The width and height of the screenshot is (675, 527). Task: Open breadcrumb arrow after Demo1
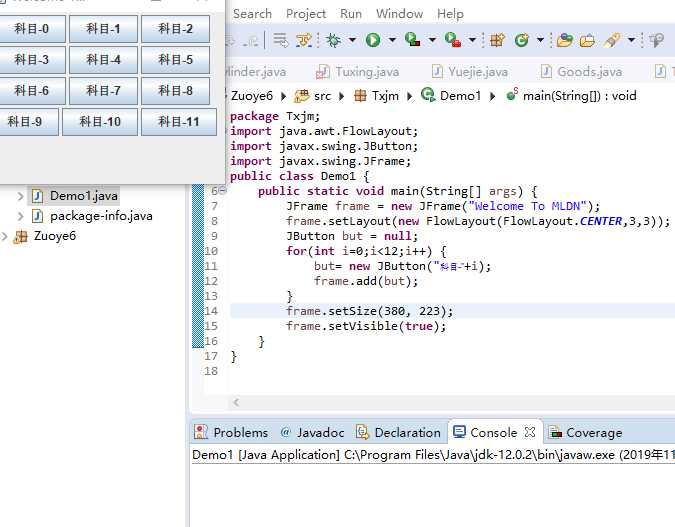(x=492, y=96)
